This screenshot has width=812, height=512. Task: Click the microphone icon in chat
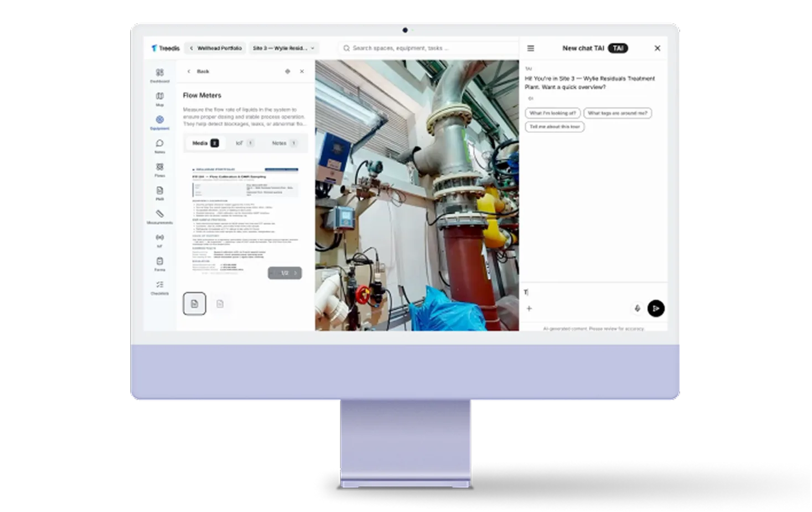637,308
